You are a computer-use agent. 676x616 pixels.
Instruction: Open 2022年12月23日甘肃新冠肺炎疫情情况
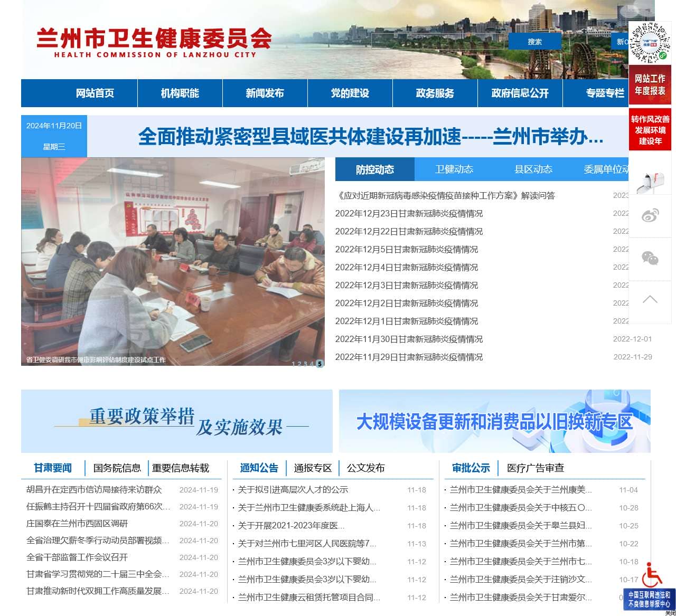tap(409, 213)
